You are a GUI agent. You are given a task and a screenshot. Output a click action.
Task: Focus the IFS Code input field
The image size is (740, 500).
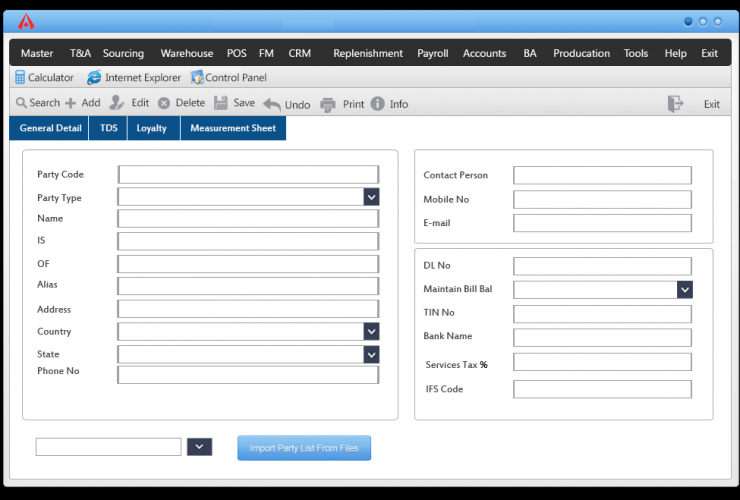603,390
